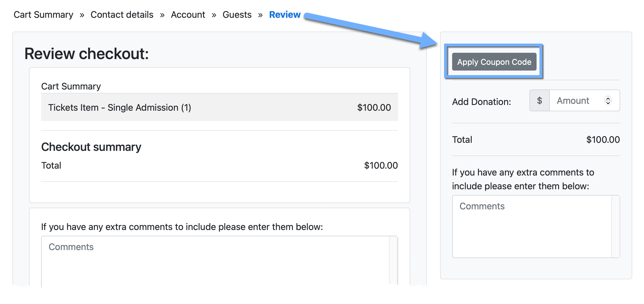Screen dimensions: 644x304
Task: Navigate to the Account breadcrumb step
Action: [x=188, y=15]
